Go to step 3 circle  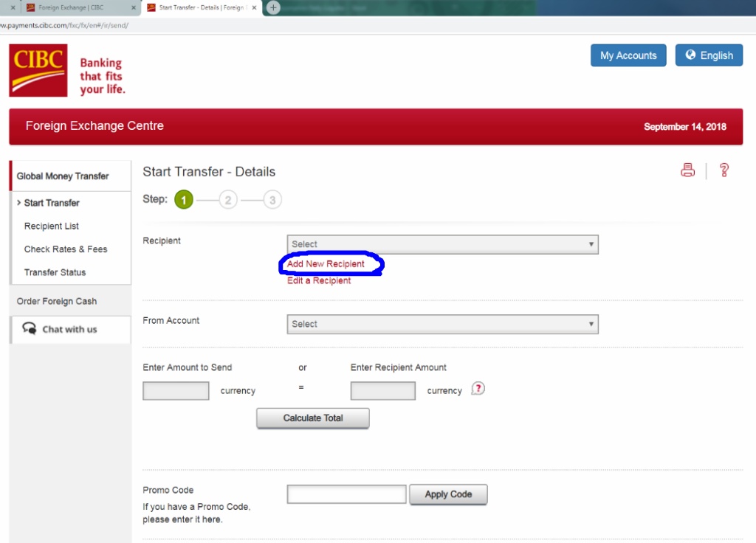coord(272,199)
